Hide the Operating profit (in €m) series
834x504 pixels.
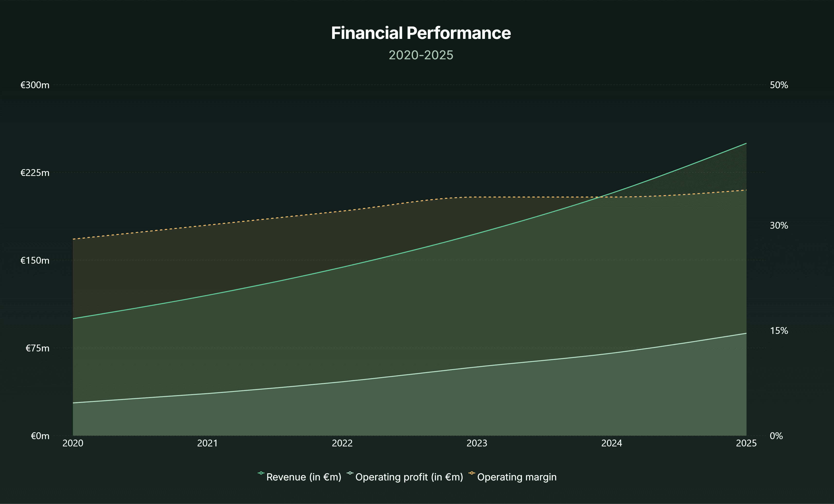pos(409,477)
